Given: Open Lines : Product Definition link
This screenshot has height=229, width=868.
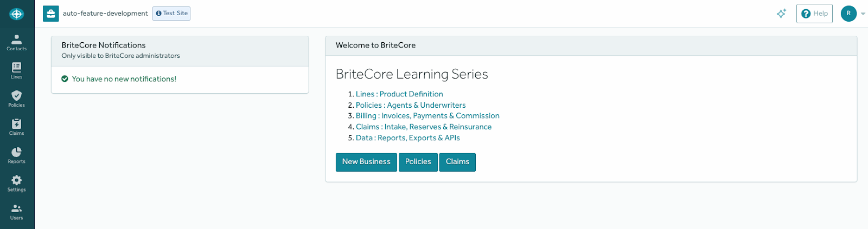Looking at the screenshot, I should click(399, 94).
